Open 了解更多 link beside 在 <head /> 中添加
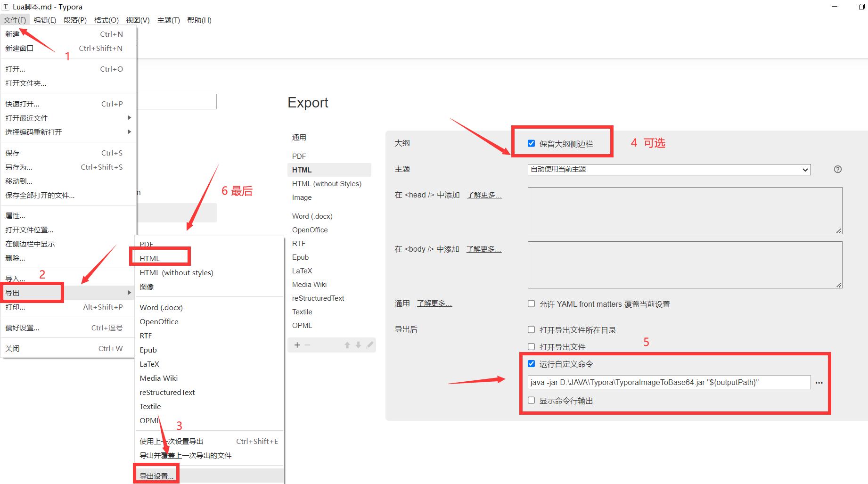868x484 pixels. 484,195
